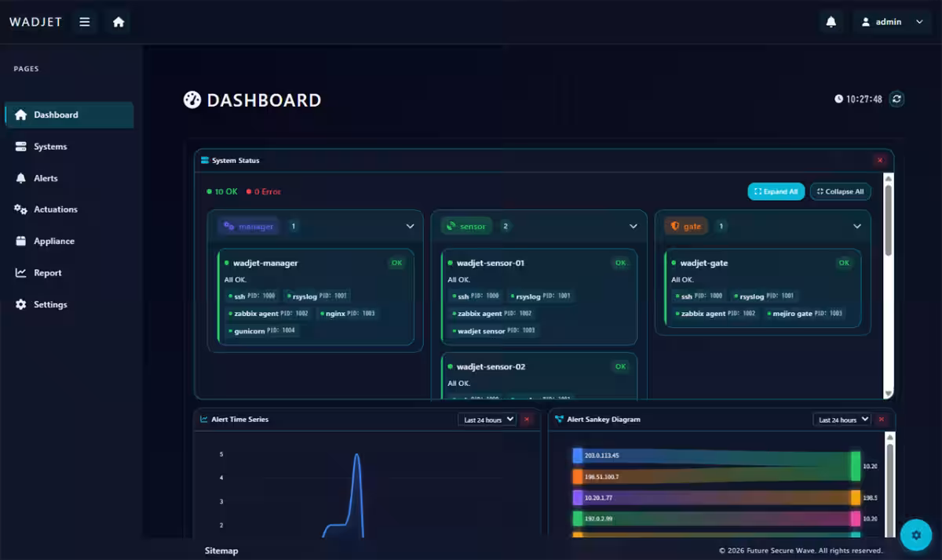
Task: Collapse the manager group chevron
Action: (x=410, y=226)
